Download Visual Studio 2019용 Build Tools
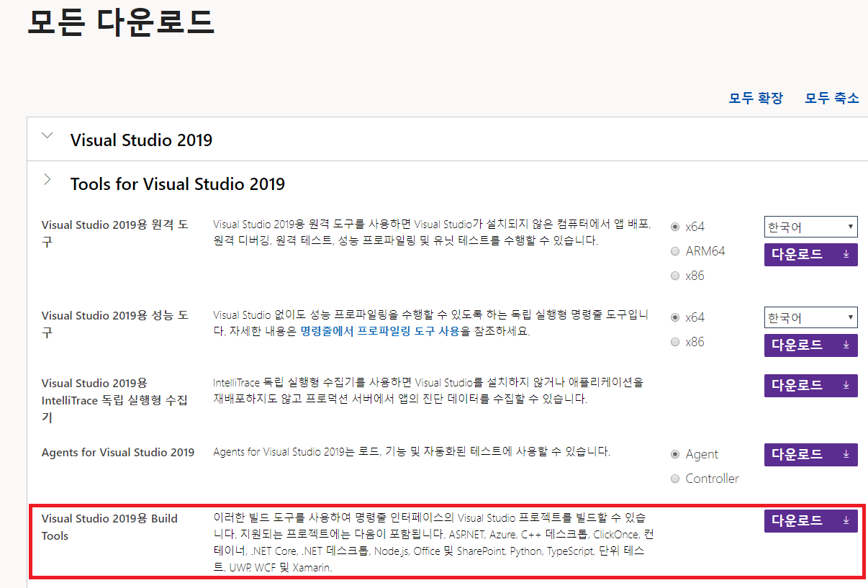 [x=810, y=521]
